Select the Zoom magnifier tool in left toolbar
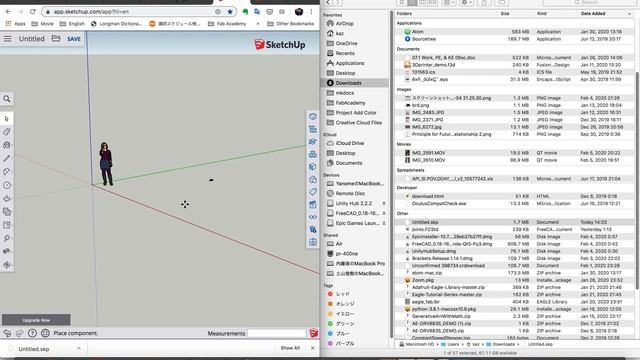 pos(7,238)
